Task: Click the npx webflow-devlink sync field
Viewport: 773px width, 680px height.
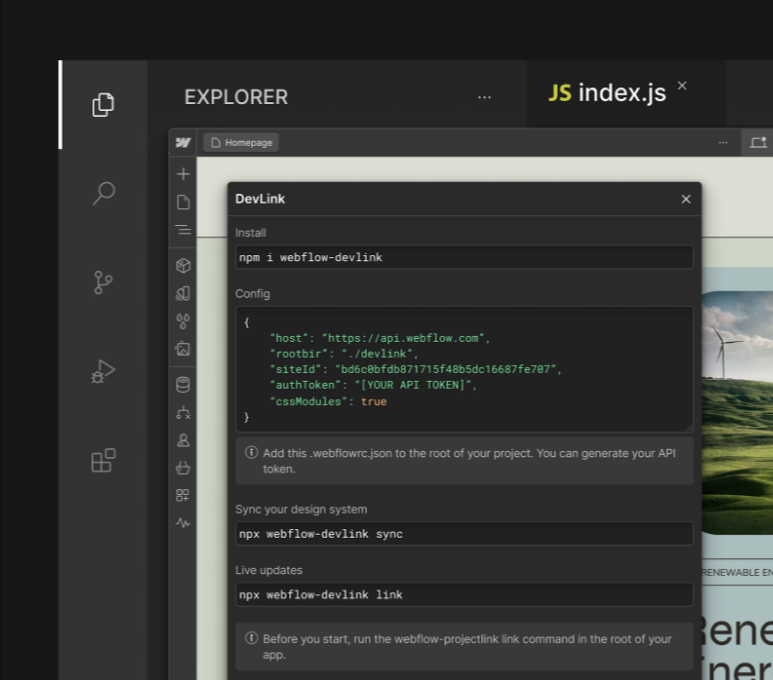Action: coord(464,534)
